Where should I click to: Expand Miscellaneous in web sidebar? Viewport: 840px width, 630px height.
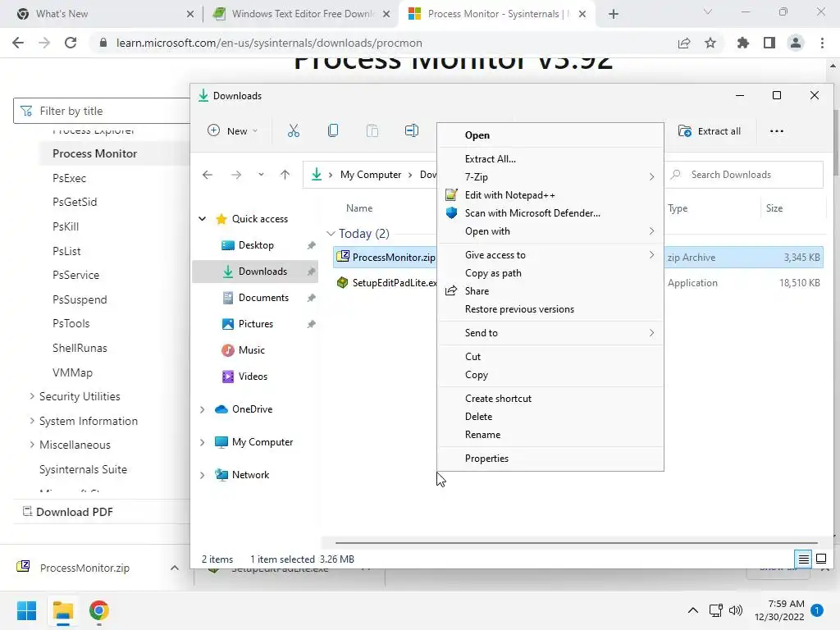[x=32, y=445]
